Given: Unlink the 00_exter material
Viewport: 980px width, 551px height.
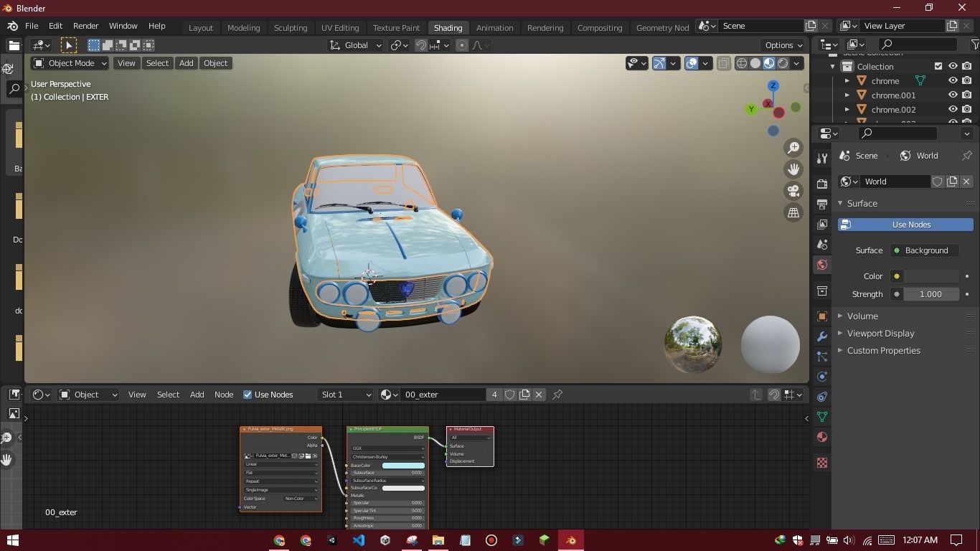Looking at the screenshot, I should click(x=539, y=395).
